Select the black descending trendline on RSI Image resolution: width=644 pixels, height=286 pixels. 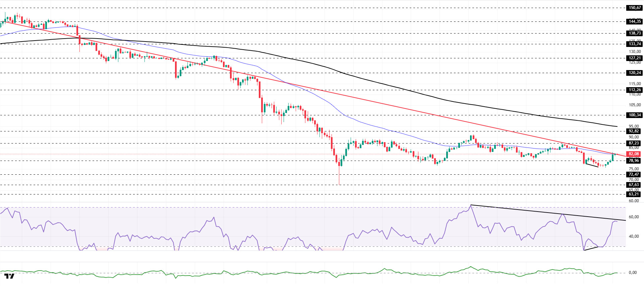536,212
